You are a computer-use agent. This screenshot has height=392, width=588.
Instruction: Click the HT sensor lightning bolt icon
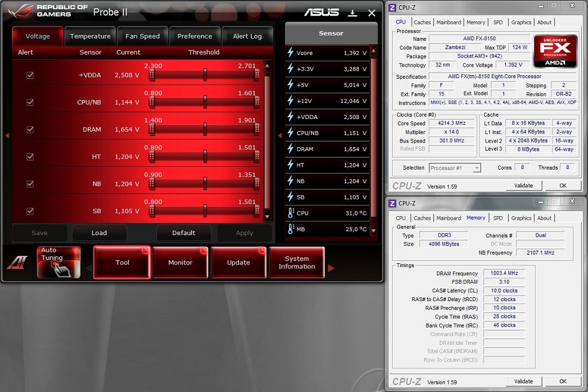[x=290, y=165]
